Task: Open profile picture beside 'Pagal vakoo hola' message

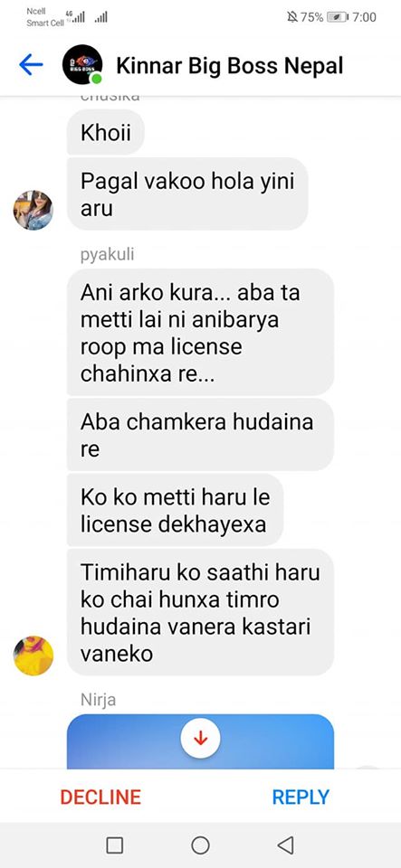Action: (x=33, y=210)
